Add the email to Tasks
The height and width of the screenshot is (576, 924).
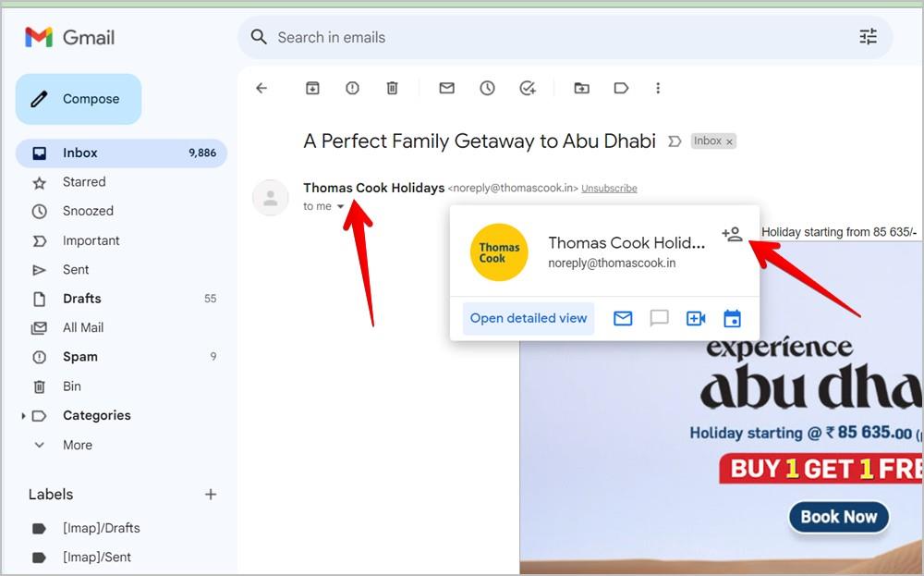[x=528, y=89]
